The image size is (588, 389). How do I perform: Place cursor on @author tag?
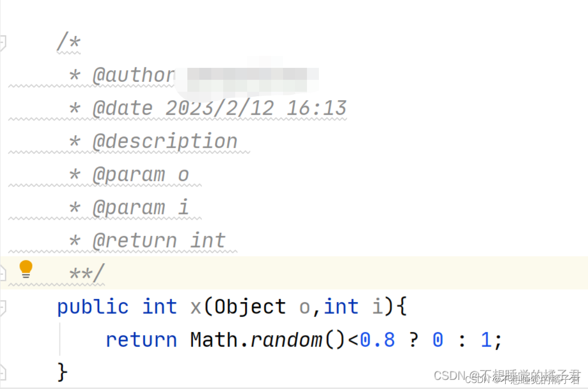coord(134,75)
